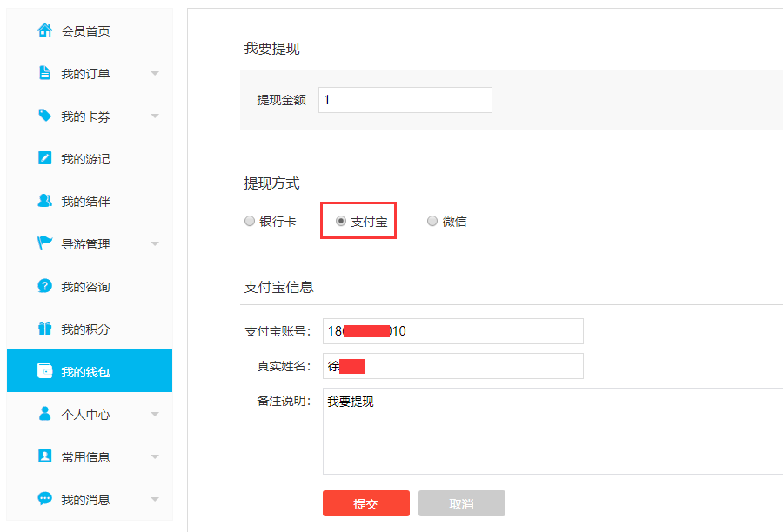Select the 微信 radio button
This screenshot has height=532, width=783.
tap(432, 222)
